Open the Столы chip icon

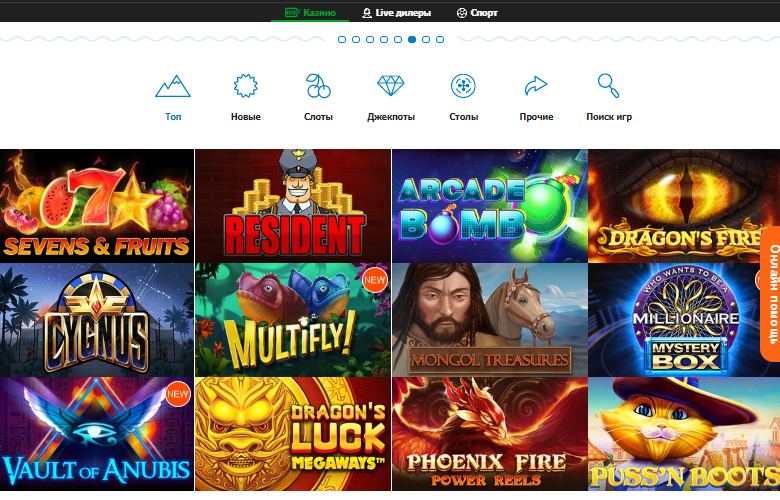[463, 86]
